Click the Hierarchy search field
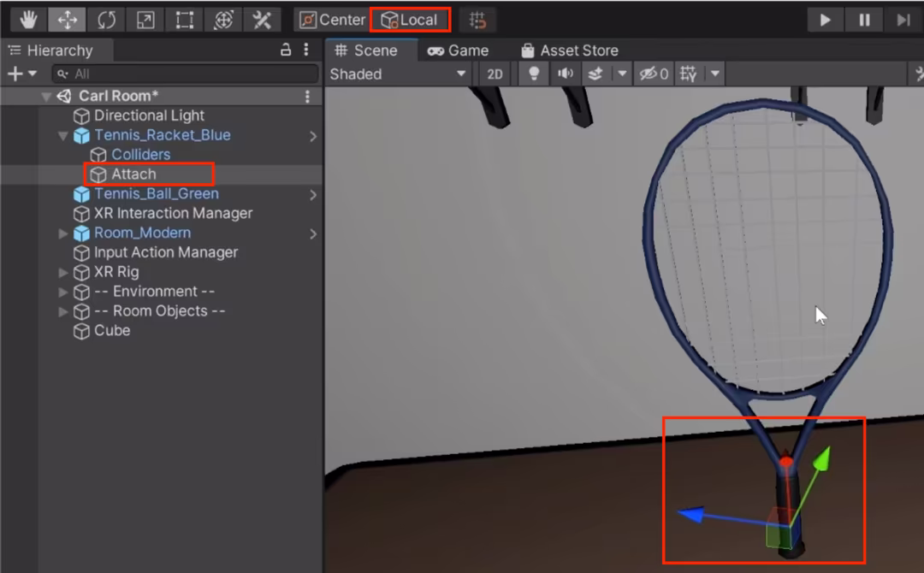 click(x=185, y=74)
